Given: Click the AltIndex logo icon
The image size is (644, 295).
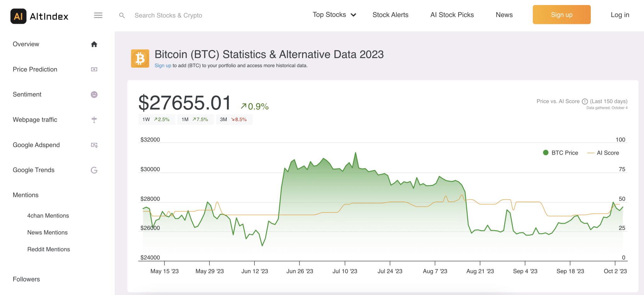Looking at the screenshot, I should tap(18, 16).
